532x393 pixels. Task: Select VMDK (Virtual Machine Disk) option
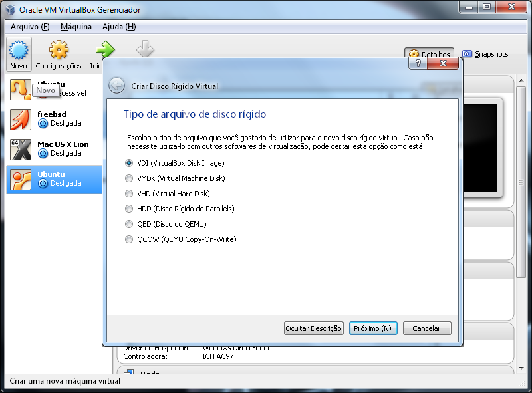click(x=176, y=178)
